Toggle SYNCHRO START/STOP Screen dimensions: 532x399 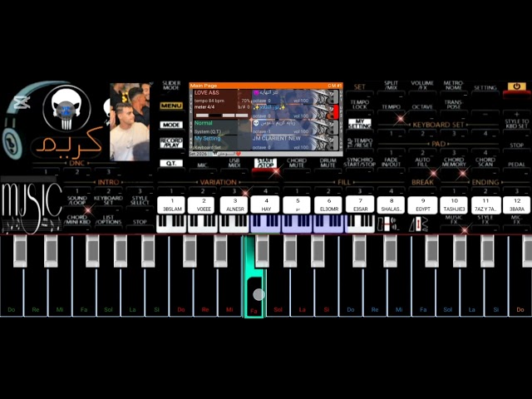tap(359, 162)
